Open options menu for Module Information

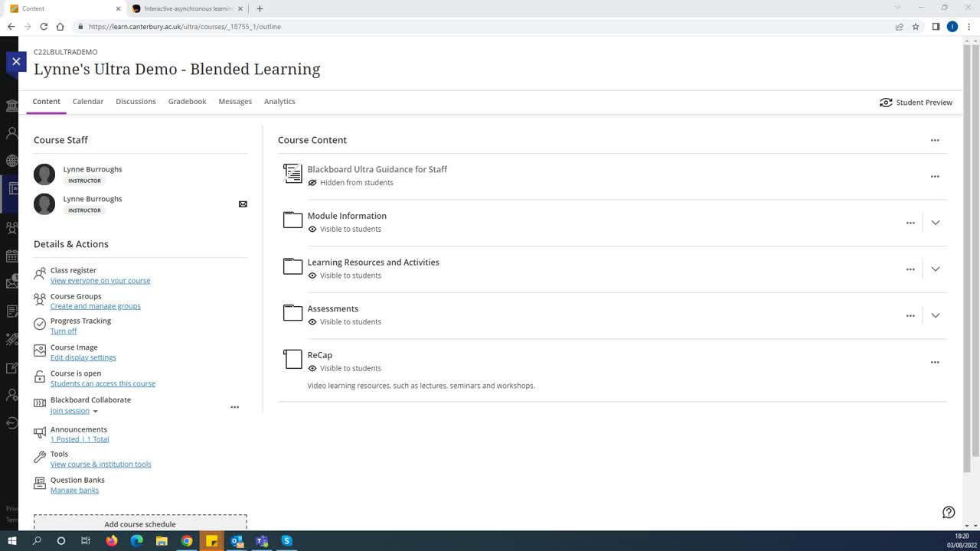(x=910, y=223)
